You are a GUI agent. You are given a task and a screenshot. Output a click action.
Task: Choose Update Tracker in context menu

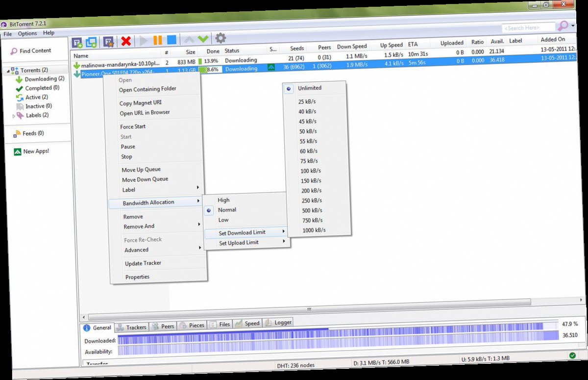143,263
